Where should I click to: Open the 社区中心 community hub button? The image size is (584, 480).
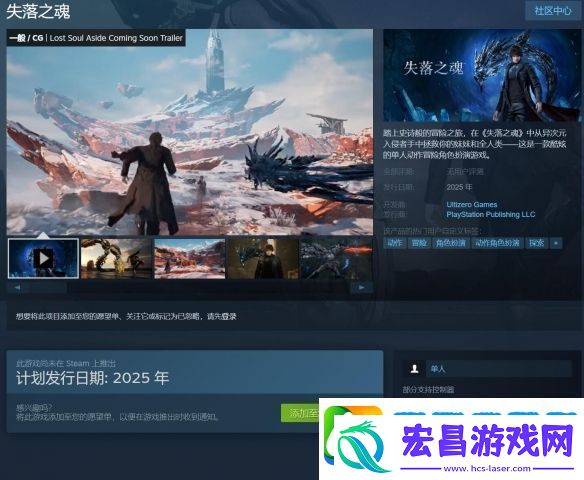(x=553, y=10)
